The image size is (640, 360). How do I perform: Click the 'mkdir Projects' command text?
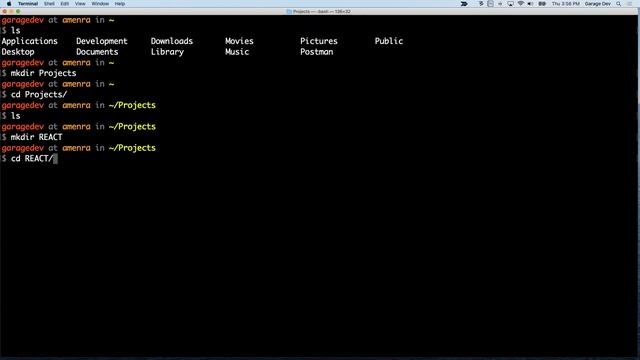click(x=43, y=73)
